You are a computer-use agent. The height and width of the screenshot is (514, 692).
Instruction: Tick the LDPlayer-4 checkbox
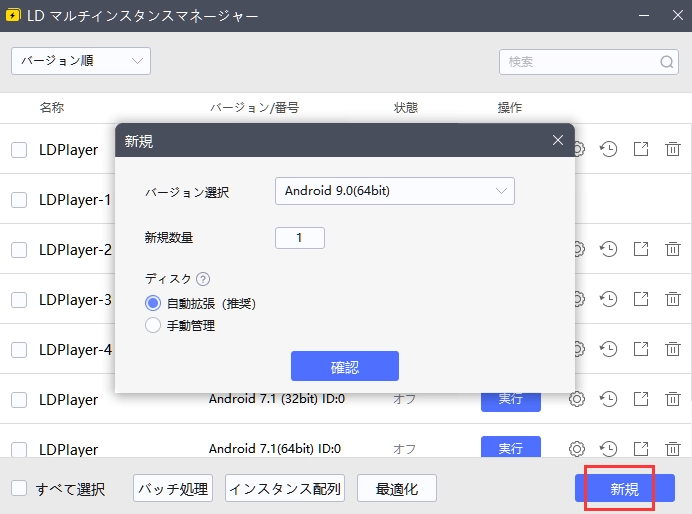(x=19, y=350)
